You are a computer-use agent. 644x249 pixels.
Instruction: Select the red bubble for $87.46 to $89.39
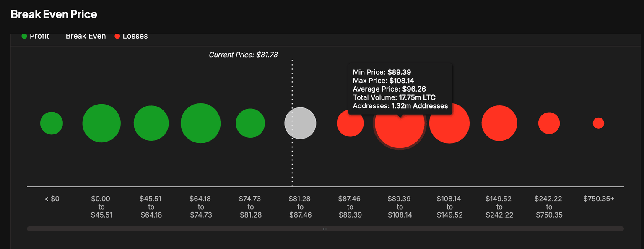(x=350, y=123)
